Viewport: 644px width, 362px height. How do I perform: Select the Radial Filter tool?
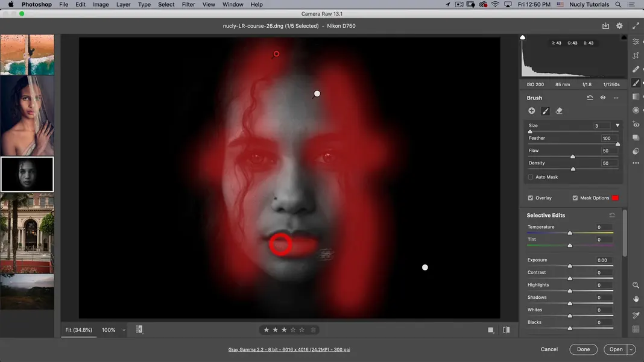[x=636, y=110]
